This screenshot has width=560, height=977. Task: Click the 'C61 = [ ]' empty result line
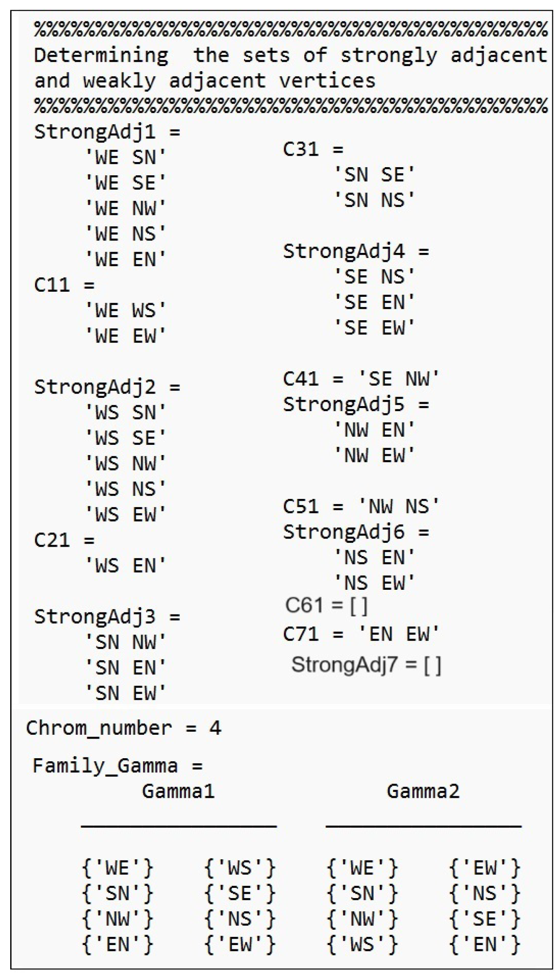pyautogui.click(x=326, y=605)
